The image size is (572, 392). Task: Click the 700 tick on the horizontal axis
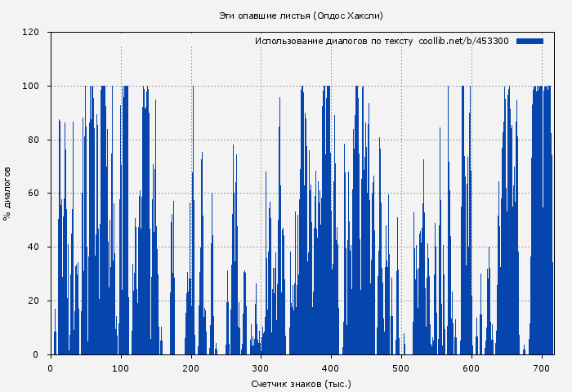[x=542, y=368]
